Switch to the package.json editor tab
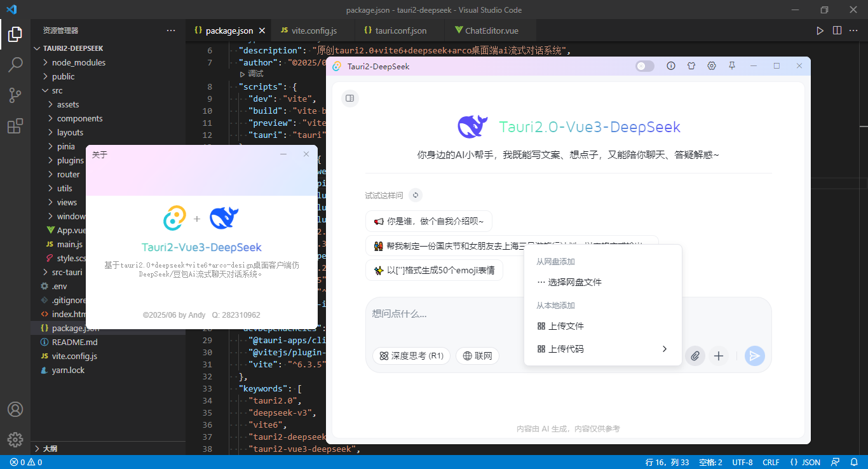The height and width of the screenshot is (469, 868). [229, 31]
